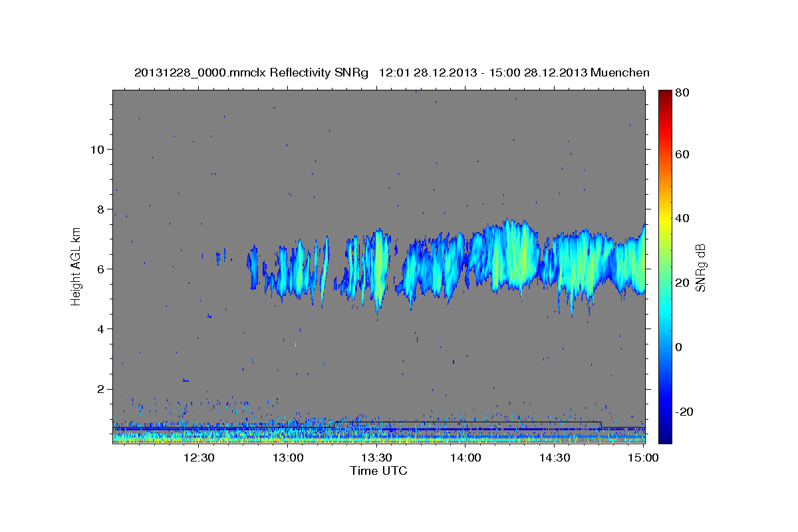Screen dimensions: 798x532
Task: Click the 'SNRg dB' colorbar label
Action: 700,267
